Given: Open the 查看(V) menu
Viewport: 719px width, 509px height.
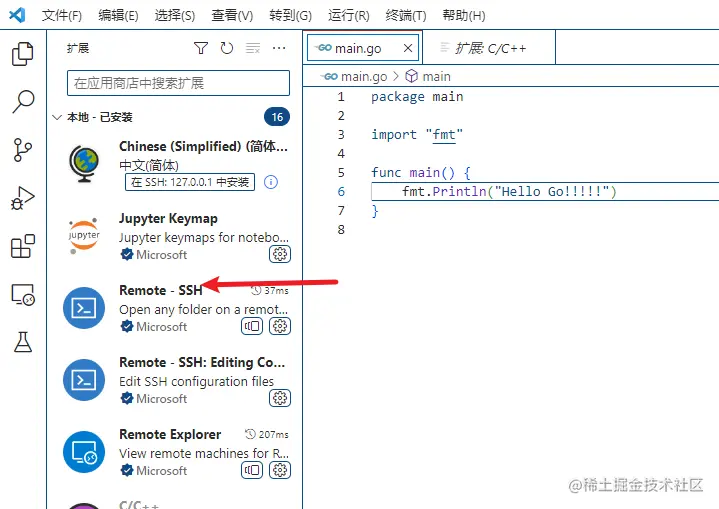Looking at the screenshot, I should [x=232, y=16].
